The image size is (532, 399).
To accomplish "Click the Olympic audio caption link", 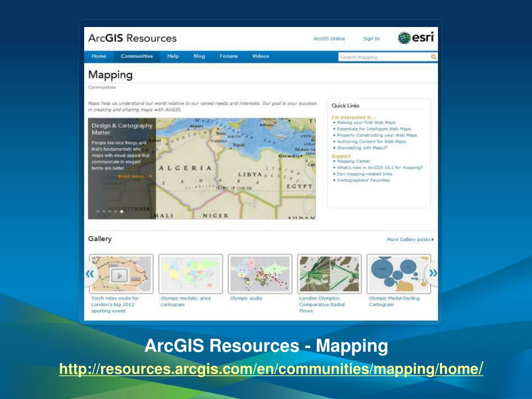I will 246,298.
